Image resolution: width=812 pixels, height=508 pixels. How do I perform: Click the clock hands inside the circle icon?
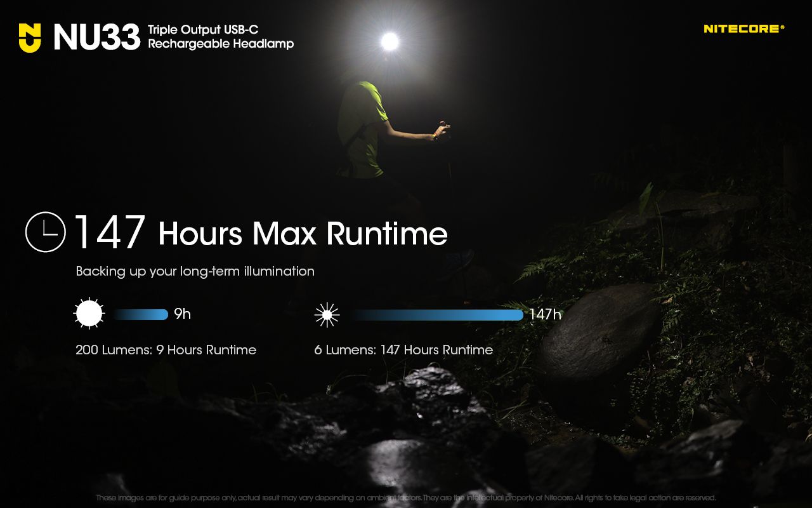[43, 231]
